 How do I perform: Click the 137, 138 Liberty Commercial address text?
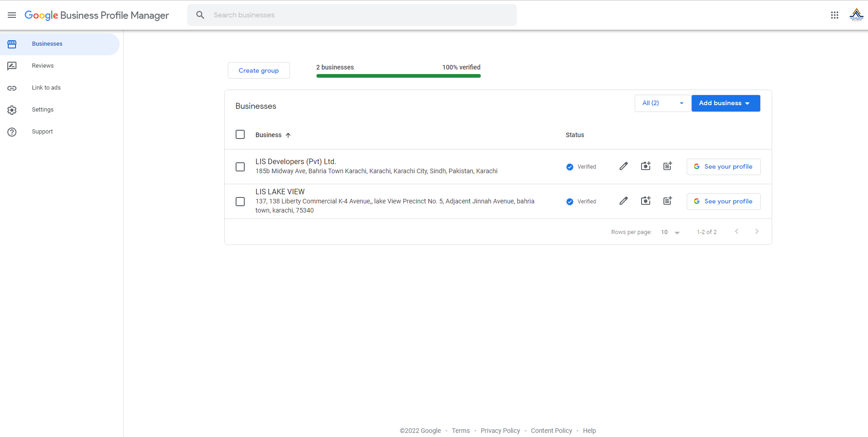tap(395, 206)
